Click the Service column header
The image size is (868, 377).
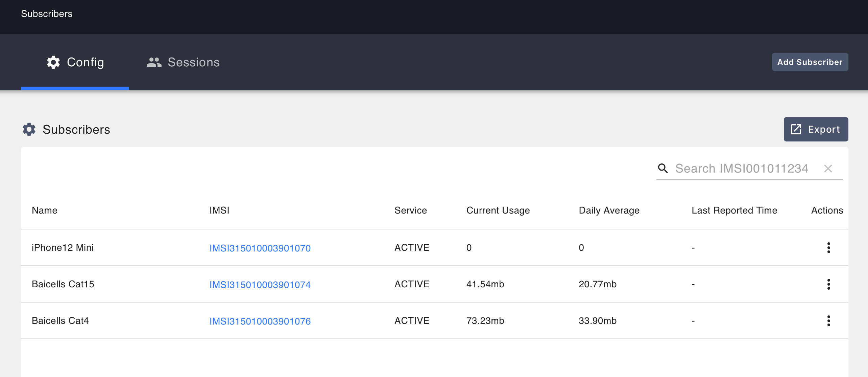tap(411, 210)
